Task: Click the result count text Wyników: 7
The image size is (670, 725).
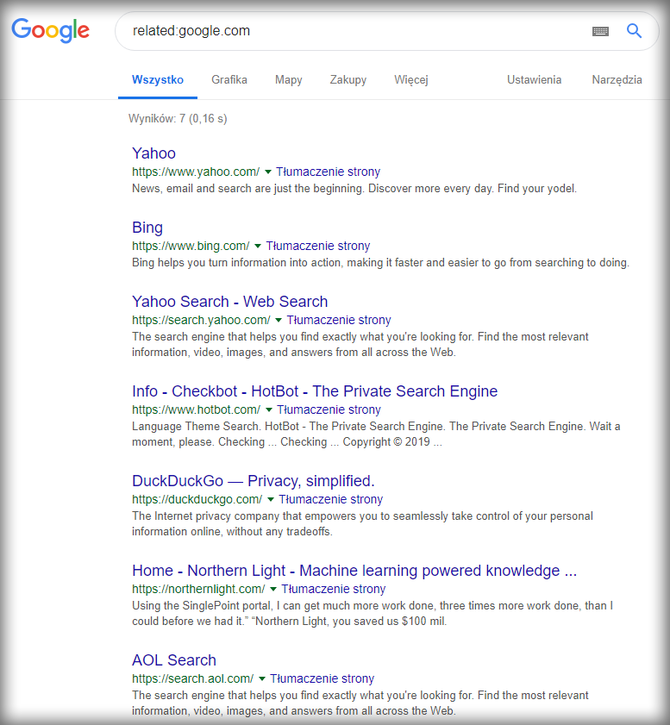Action: 178,119
